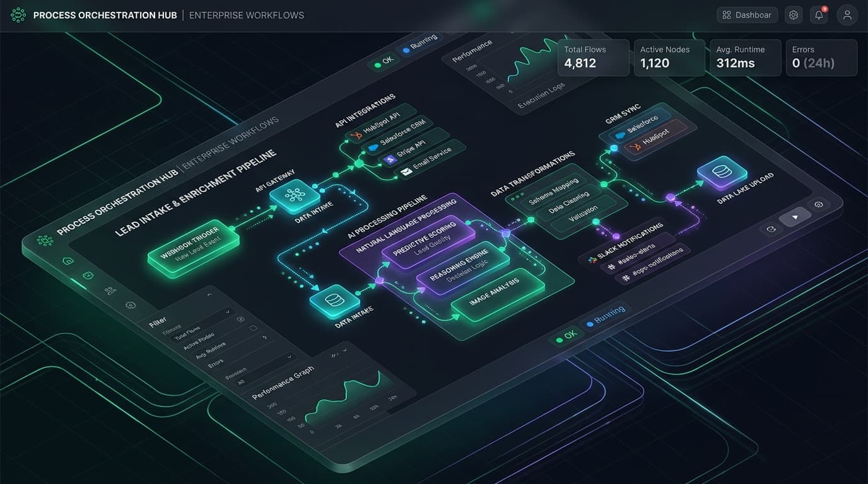Image resolution: width=868 pixels, height=484 pixels.
Task: Select the Image Analysis node
Action: tap(498, 295)
